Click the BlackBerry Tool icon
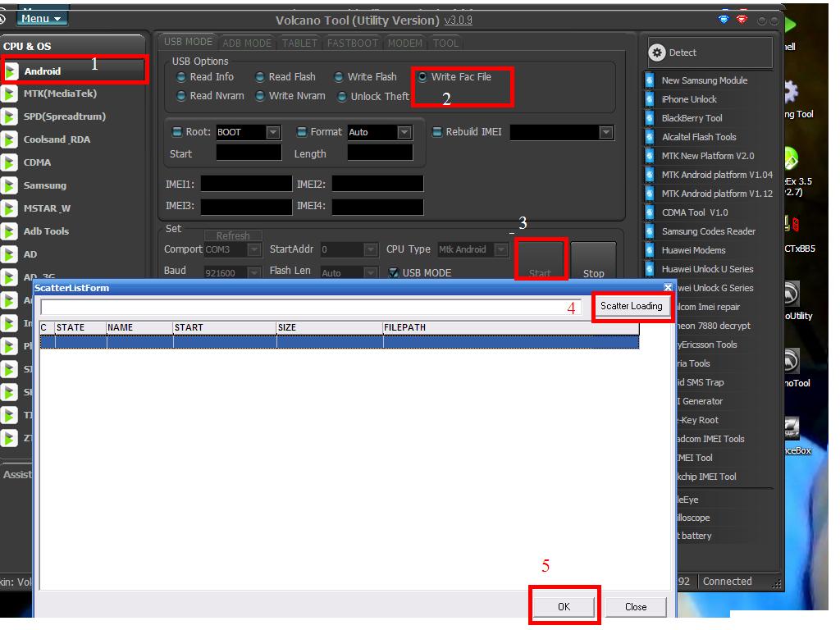This screenshot has height=630, width=840. [x=650, y=118]
